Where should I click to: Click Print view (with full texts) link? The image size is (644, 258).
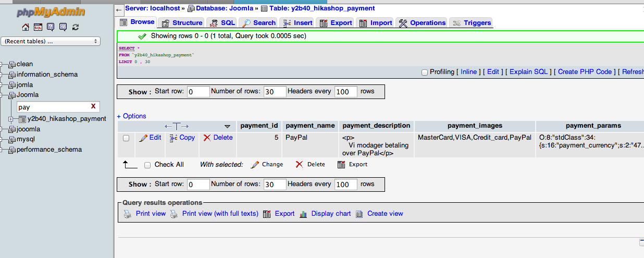pyautogui.click(x=220, y=214)
